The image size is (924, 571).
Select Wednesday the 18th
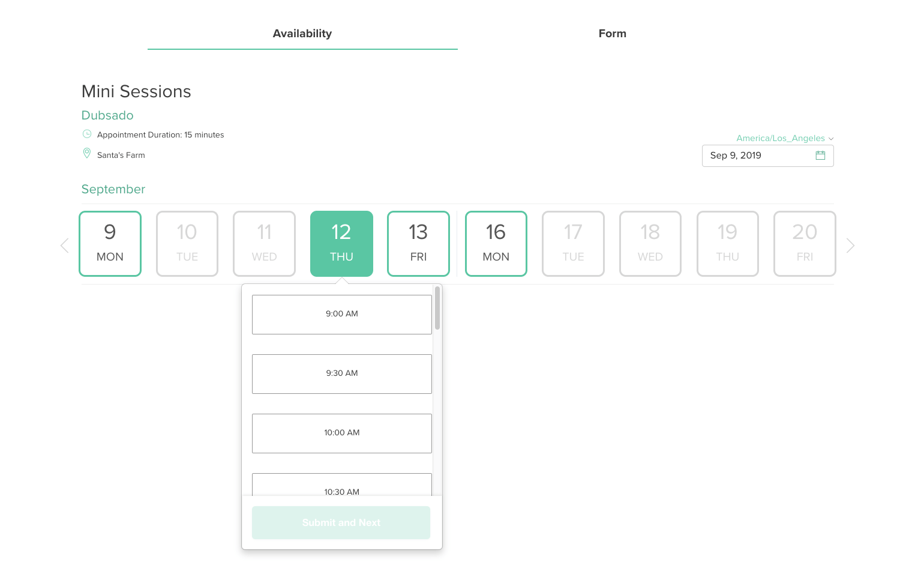[650, 244]
